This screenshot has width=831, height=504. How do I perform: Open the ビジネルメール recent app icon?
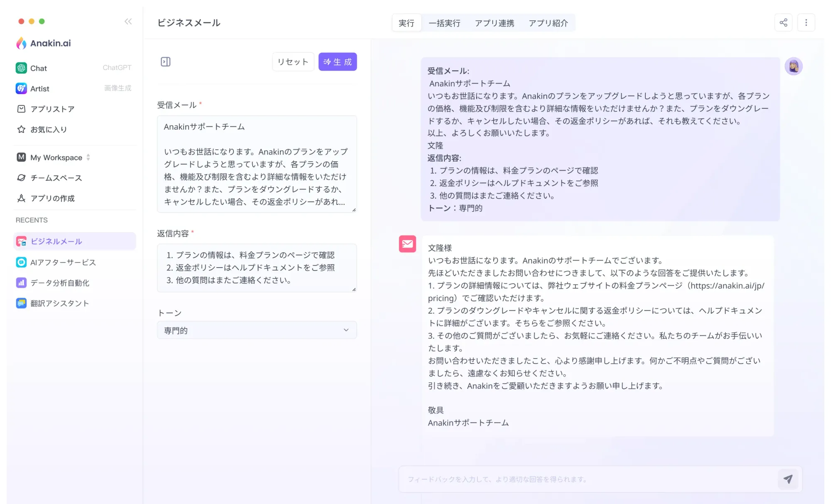(x=21, y=241)
